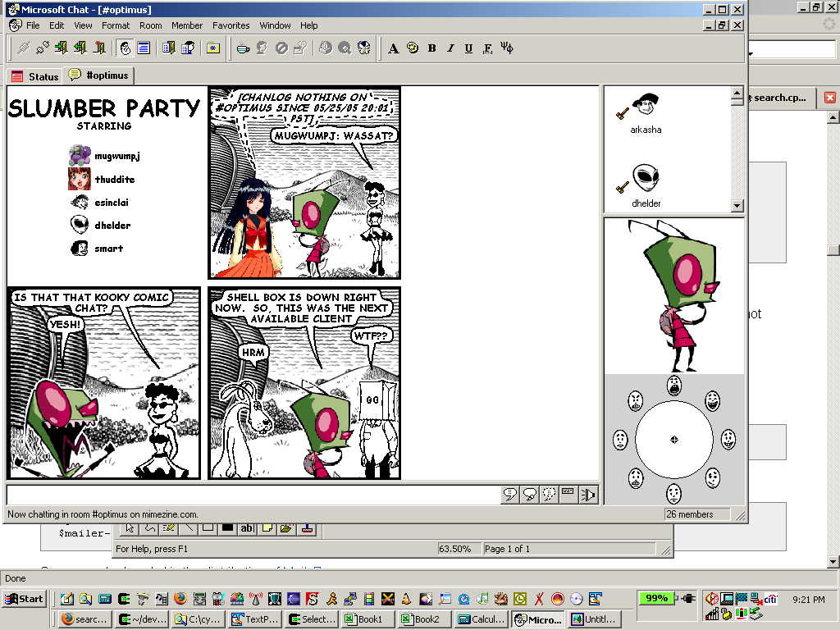
Task: Pick the sad face on the emotion wheel
Action: point(620,440)
